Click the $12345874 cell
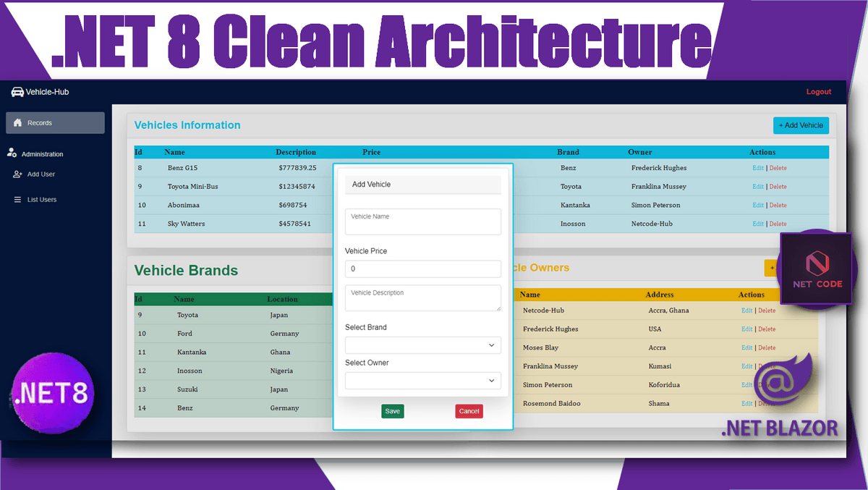Image resolution: width=868 pixels, height=490 pixels. pos(296,187)
